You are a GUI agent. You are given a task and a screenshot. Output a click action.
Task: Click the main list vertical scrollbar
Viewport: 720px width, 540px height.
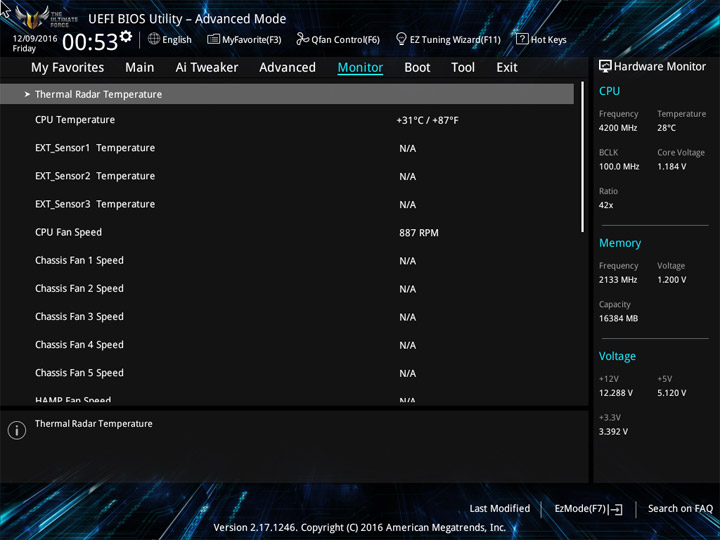(x=582, y=157)
